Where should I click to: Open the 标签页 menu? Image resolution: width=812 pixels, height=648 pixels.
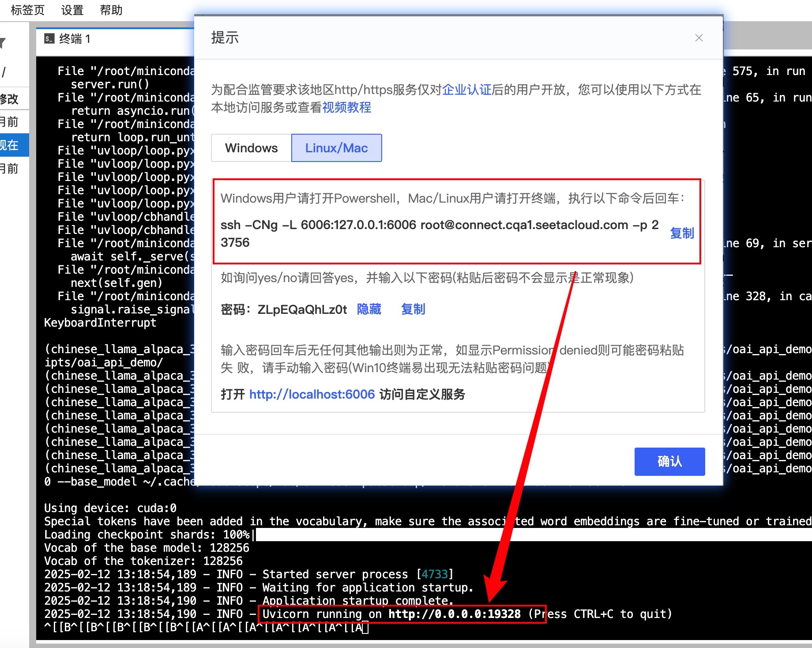point(27,10)
